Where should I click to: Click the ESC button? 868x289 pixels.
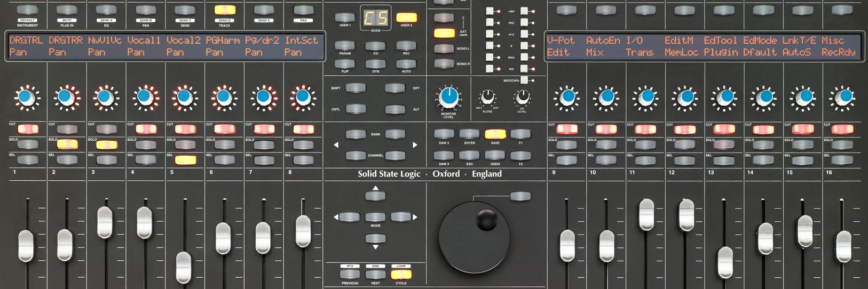(469, 156)
